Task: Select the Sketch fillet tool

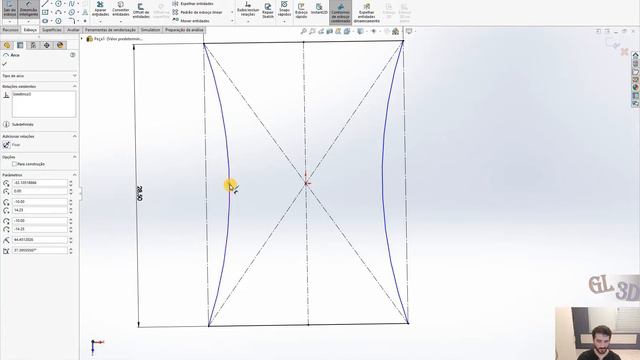Action: pyautogui.click(x=71, y=21)
